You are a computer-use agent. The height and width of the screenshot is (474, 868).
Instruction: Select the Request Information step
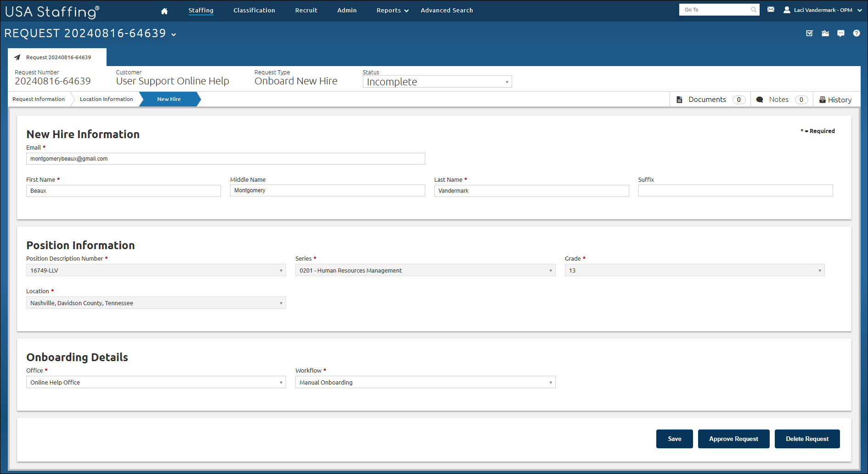(x=39, y=99)
